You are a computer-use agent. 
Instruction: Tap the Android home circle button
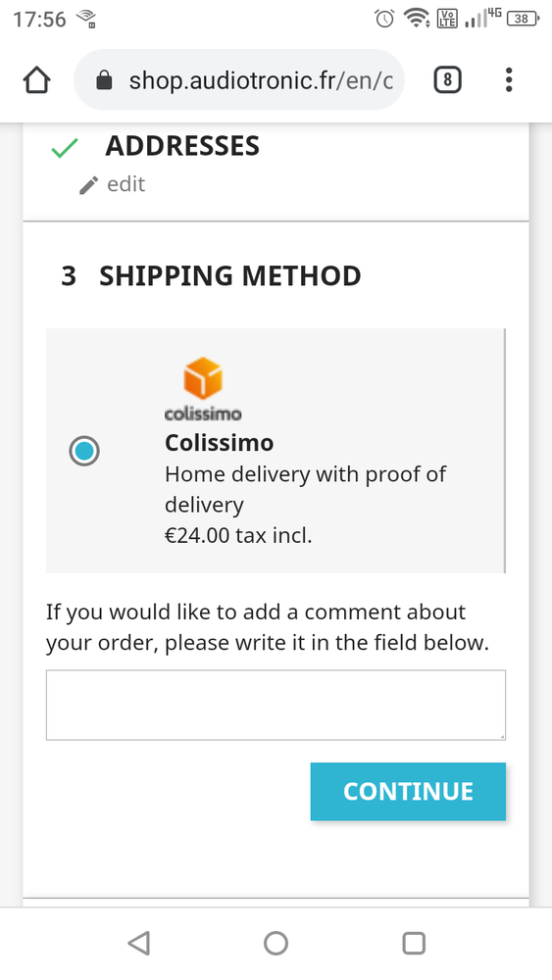(x=276, y=943)
